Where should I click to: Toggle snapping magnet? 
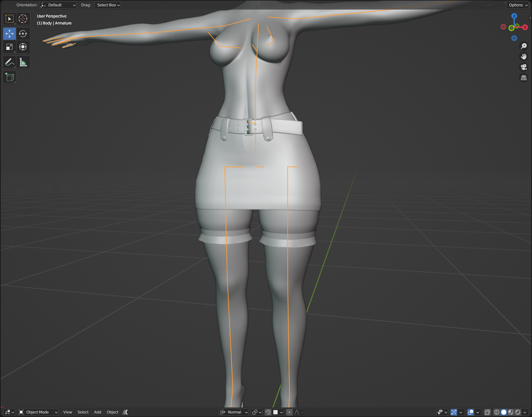click(x=268, y=412)
